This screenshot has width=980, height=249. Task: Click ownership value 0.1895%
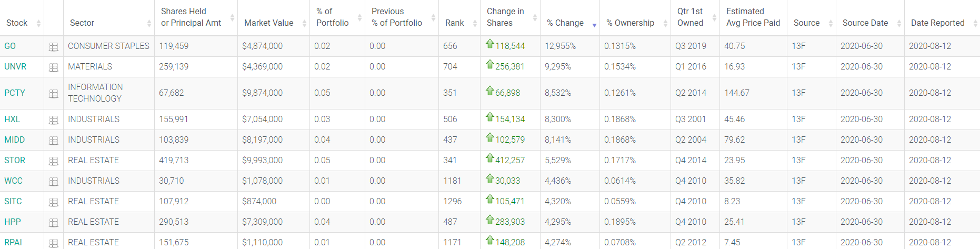pos(620,222)
